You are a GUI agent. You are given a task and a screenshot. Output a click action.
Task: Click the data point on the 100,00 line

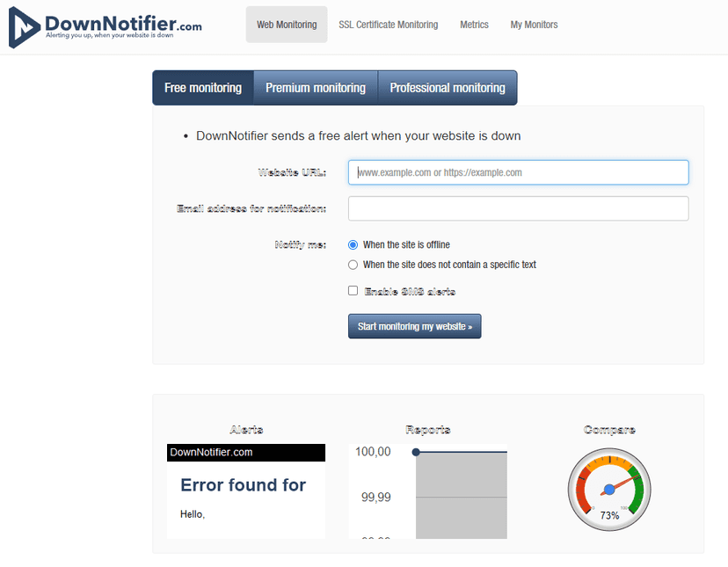coord(415,453)
